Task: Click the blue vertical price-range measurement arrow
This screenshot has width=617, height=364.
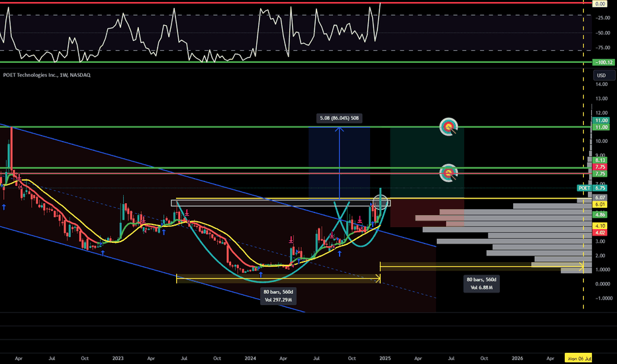Action: (339, 163)
